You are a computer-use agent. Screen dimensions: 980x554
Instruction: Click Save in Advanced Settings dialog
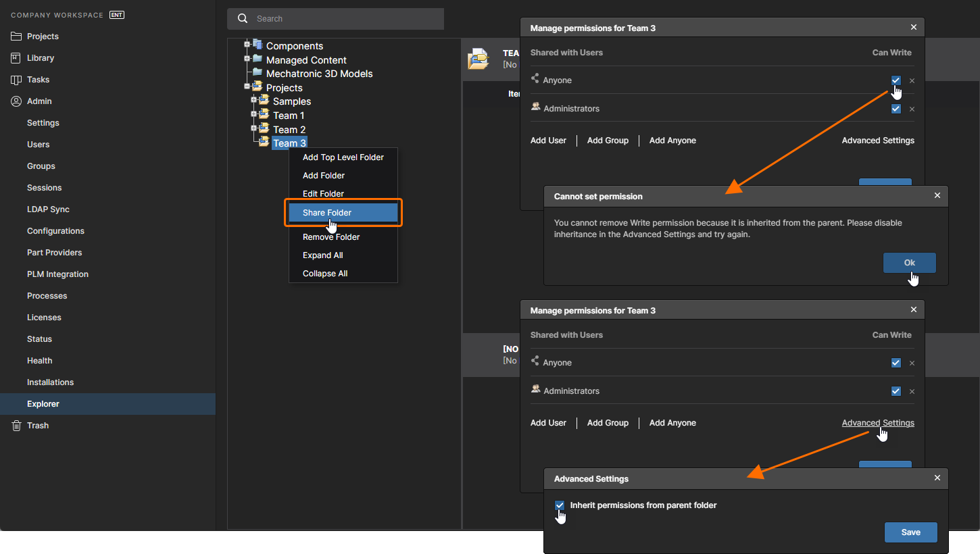click(911, 532)
